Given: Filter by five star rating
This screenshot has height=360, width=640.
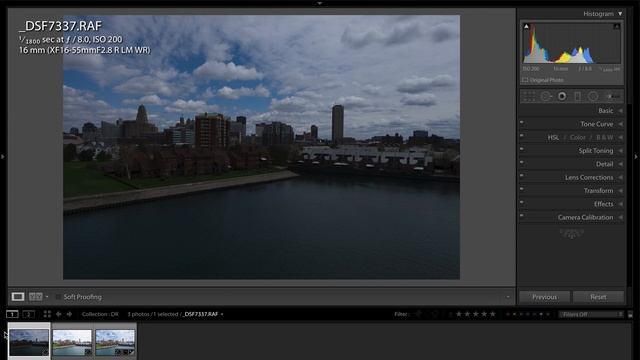Looking at the screenshot, I should [x=493, y=314].
